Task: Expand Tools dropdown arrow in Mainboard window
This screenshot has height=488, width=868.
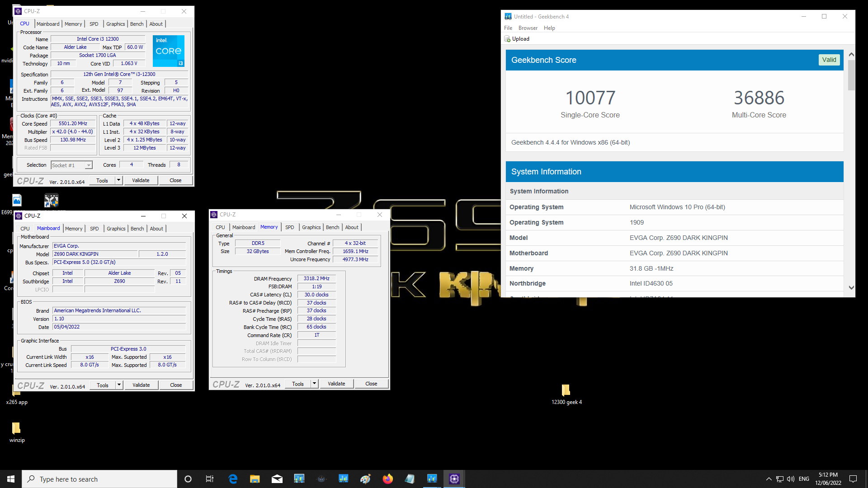Action: point(119,385)
